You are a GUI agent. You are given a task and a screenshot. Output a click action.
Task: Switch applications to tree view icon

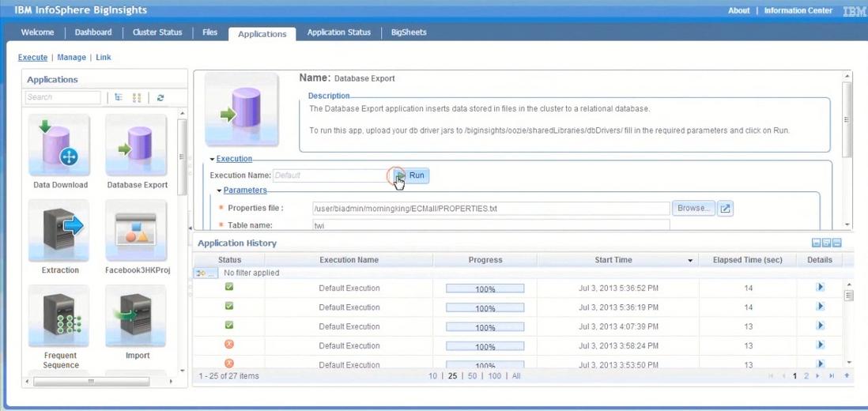coord(119,97)
